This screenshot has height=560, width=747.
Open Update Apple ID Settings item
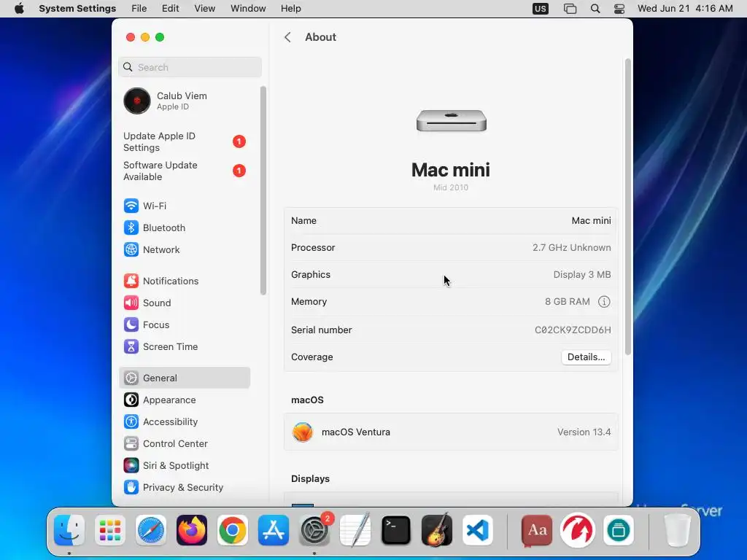click(185, 142)
